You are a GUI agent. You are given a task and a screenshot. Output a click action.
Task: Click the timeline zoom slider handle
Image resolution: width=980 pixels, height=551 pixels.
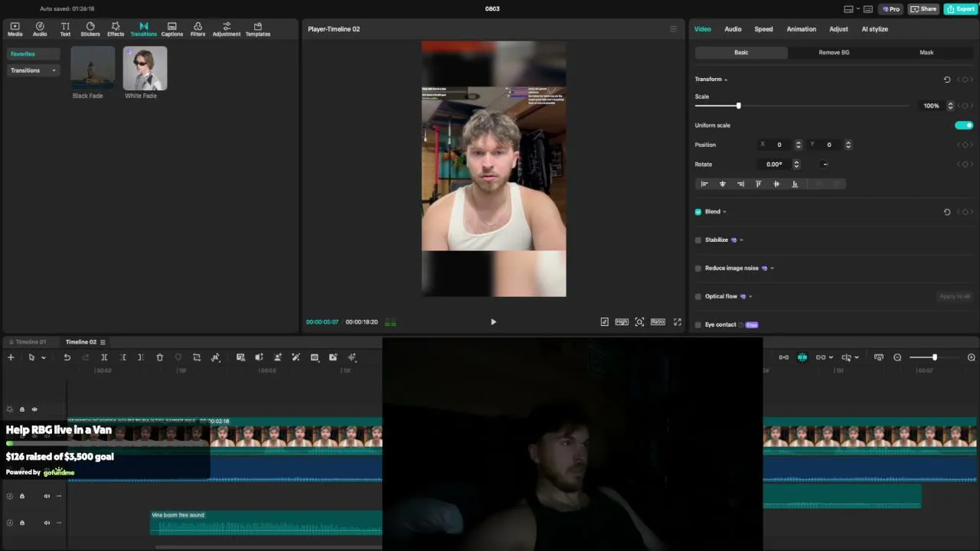tap(934, 357)
